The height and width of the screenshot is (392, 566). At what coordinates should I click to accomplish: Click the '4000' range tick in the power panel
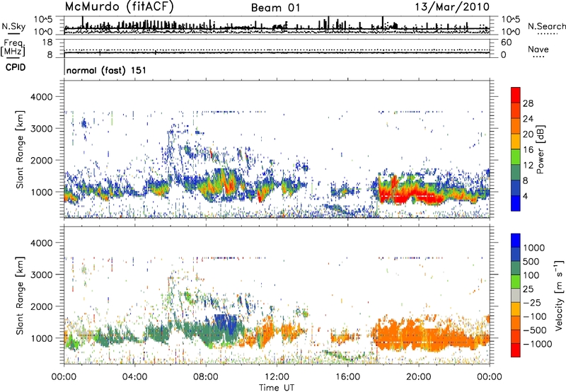[x=42, y=97]
